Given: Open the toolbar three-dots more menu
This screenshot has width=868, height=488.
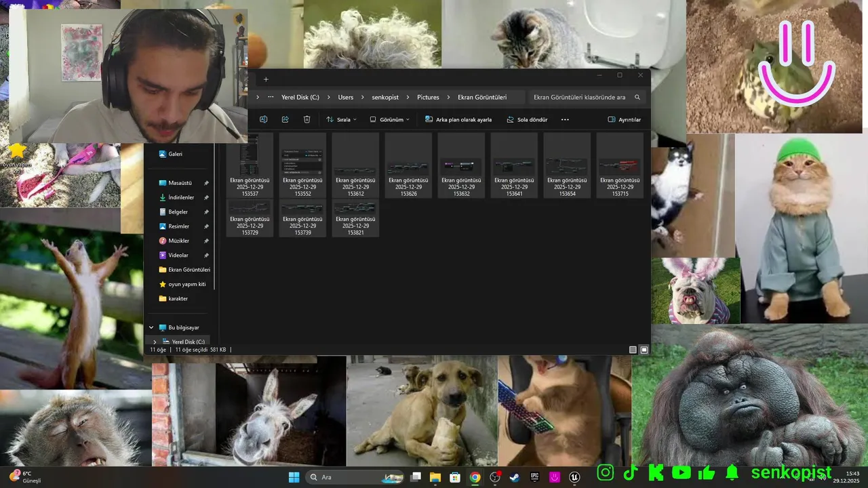Looking at the screenshot, I should [x=565, y=119].
